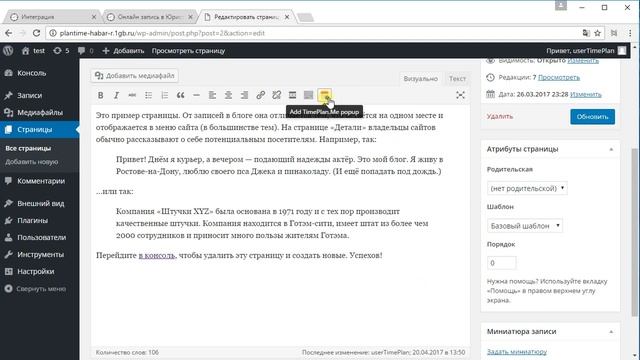Open Шаблон template dropdown
The image size is (640, 360).
click(524, 226)
